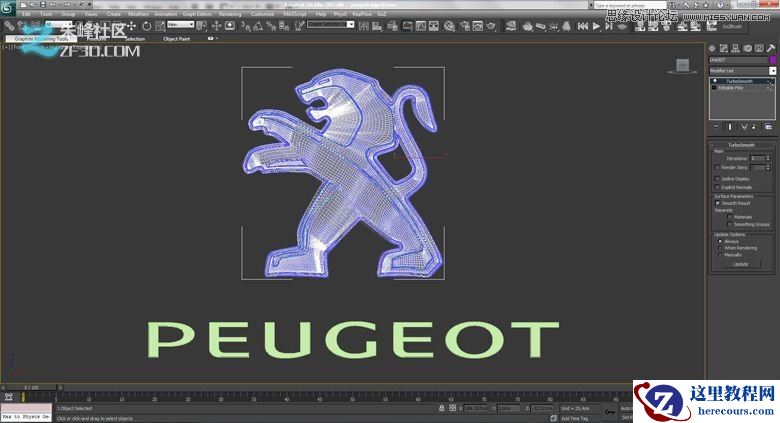Image resolution: width=780 pixels, height=423 pixels.
Task: Adjust Render Iters spinner arrows
Action: [x=768, y=168]
